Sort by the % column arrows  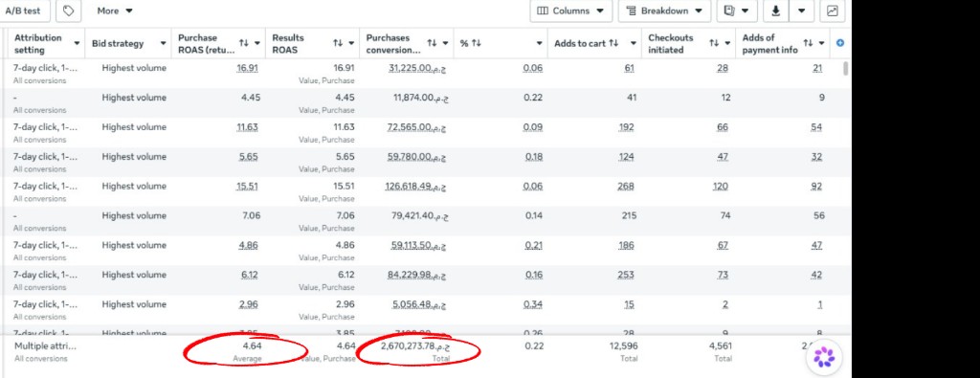point(477,43)
